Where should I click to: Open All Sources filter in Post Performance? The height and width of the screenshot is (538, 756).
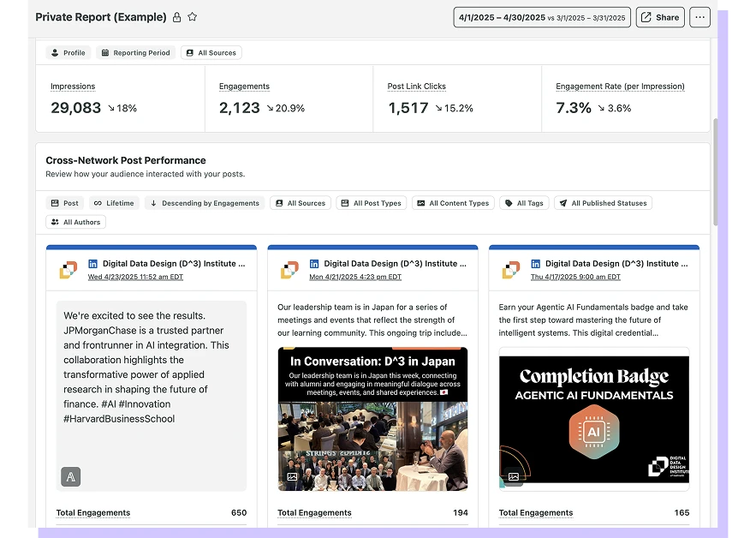301,203
